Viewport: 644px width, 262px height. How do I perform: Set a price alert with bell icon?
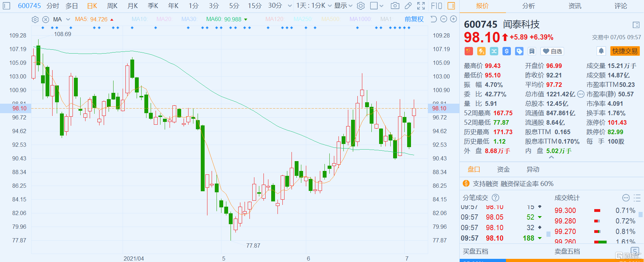pos(601,51)
